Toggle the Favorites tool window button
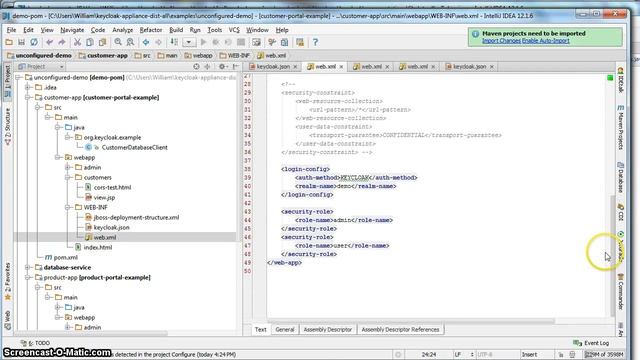This screenshot has width=640, height=360. click(x=7, y=282)
